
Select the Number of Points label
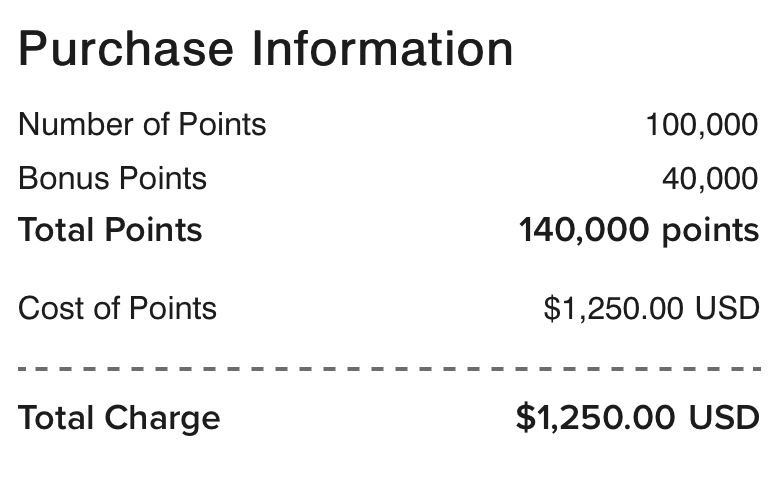[142, 125]
